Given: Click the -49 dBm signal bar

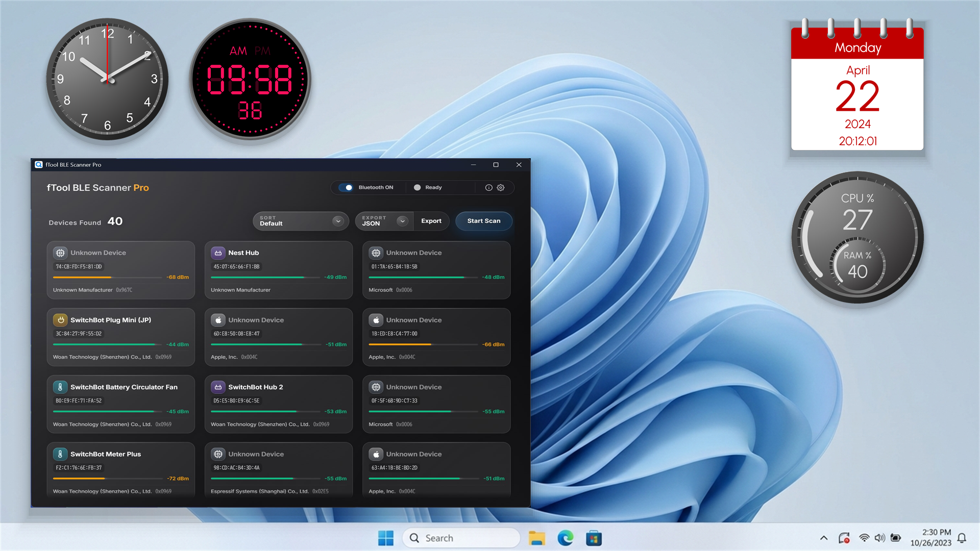Looking at the screenshot, I should click(265, 277).
